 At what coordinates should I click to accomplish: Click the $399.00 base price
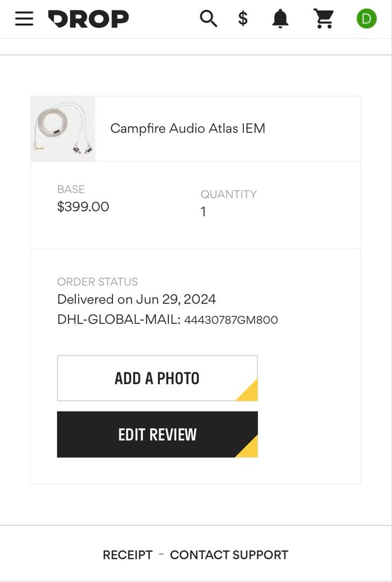(83, 206)
